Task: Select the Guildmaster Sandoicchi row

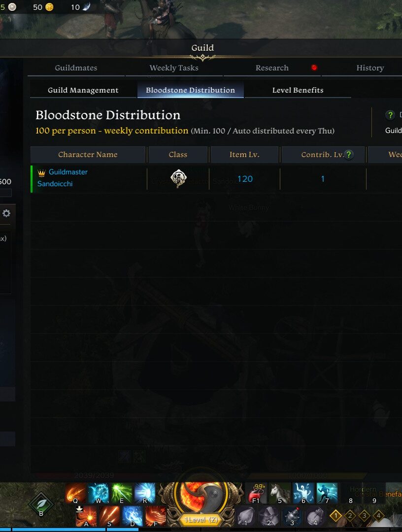Action: pyautogui.click(x=216, y=179)
